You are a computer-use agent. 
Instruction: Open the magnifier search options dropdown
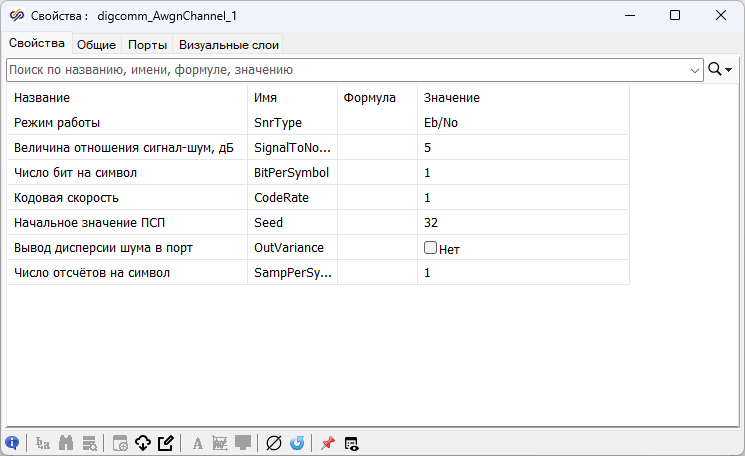coord(720,70)
